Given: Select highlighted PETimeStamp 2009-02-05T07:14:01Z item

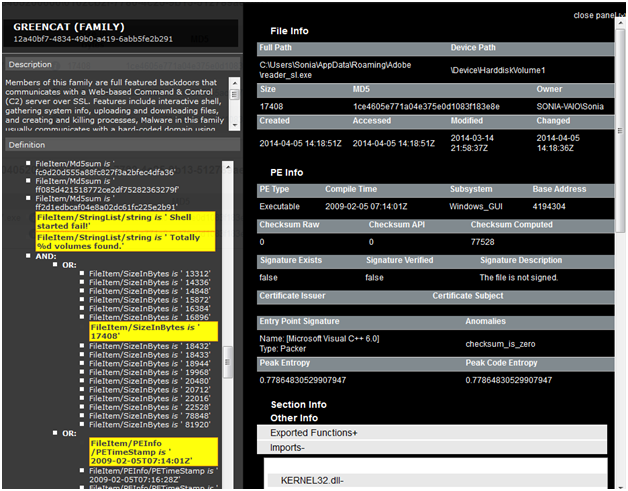Looking at the screenshot, I should click(x=136, y=449).
